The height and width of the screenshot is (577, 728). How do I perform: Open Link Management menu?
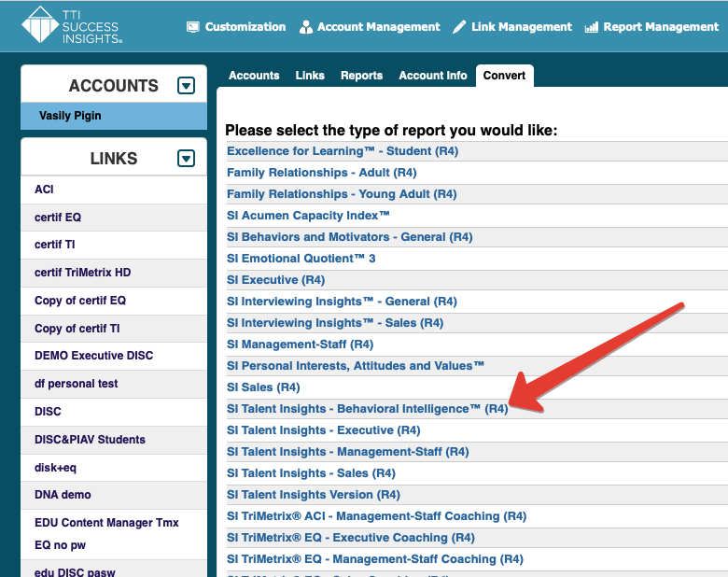(522, 27)
